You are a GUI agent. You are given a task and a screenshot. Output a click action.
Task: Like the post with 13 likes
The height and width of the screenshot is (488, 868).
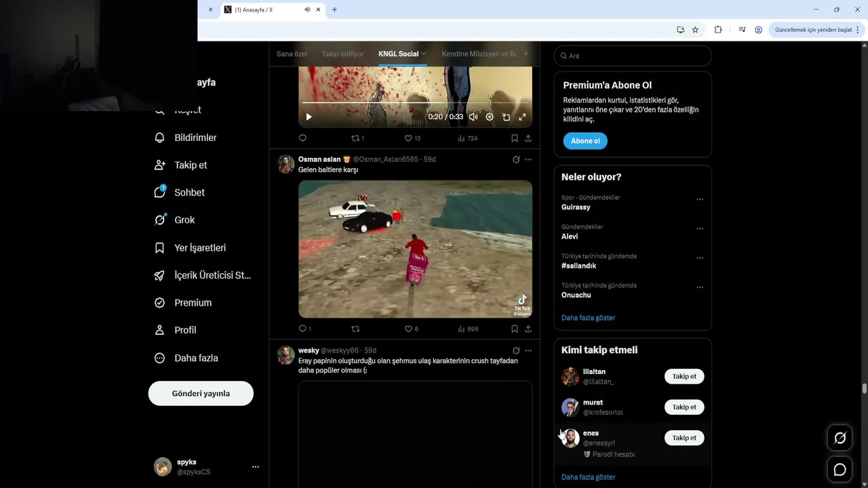(x=412, y=138)
